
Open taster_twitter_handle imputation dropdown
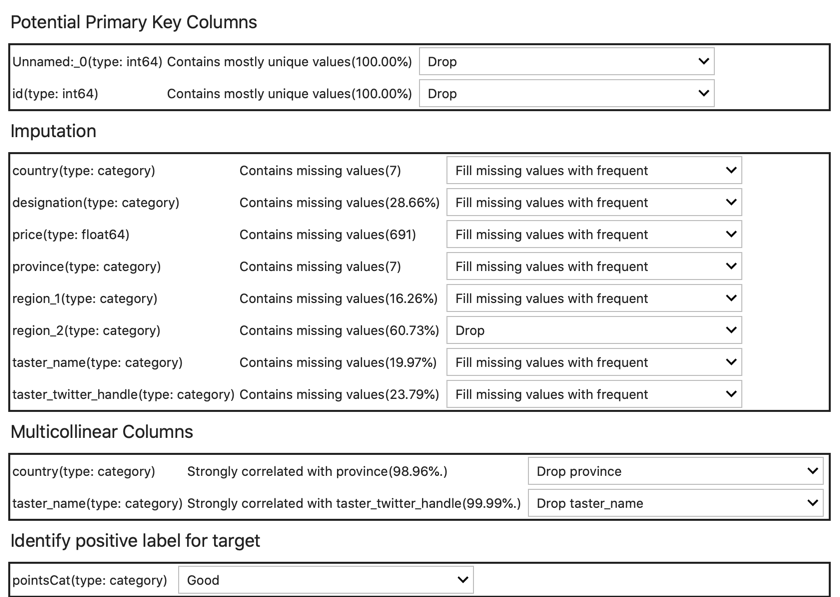pos(594,394)
